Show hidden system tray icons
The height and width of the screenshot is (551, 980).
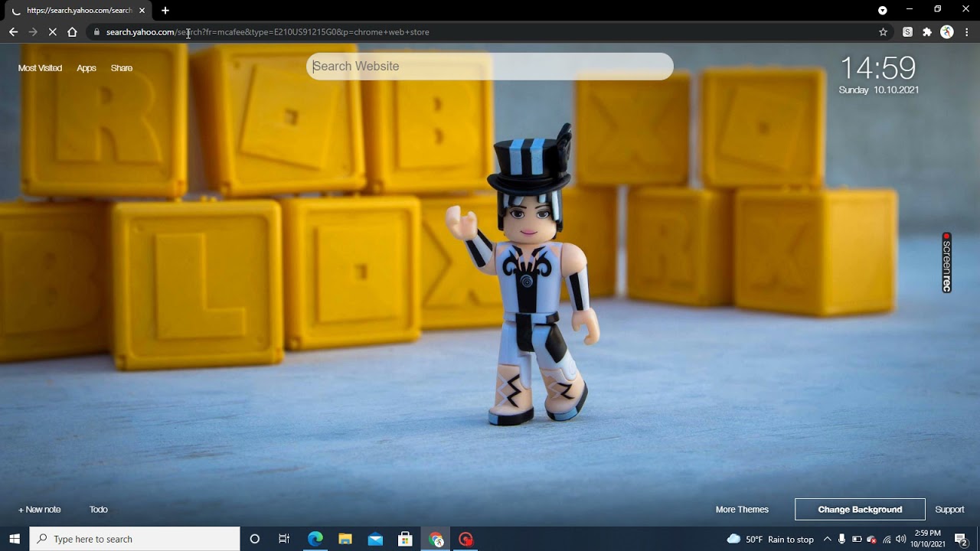point(827,539)
